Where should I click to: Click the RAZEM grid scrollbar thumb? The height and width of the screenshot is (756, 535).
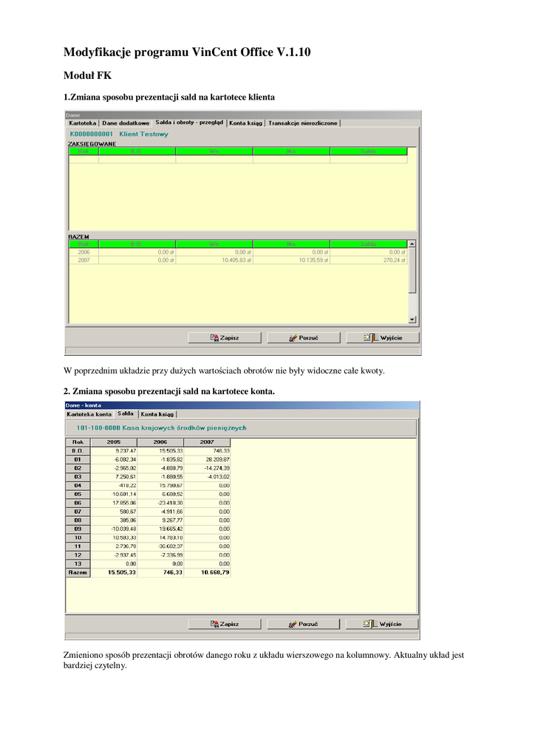coord(412,270)
